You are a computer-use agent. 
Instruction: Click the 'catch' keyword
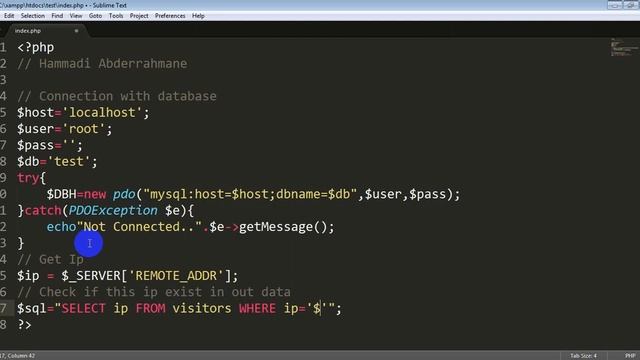click(43, 211)
